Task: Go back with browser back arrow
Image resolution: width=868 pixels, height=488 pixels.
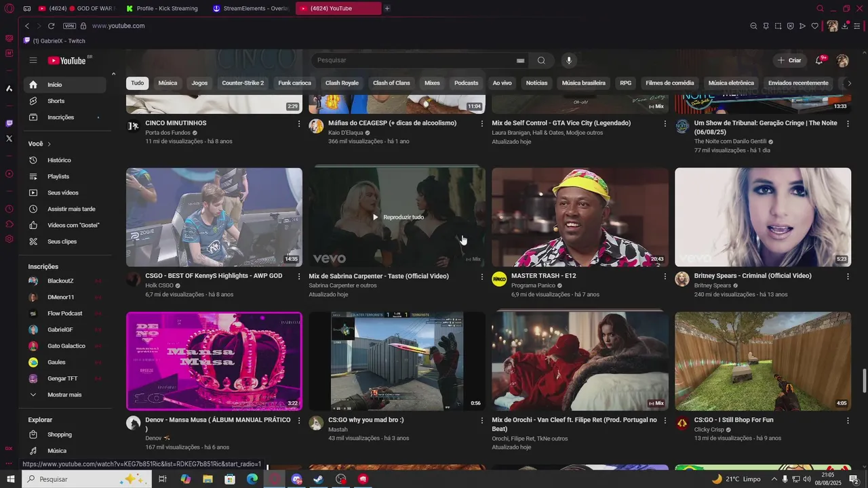Action: coord(27,26)
